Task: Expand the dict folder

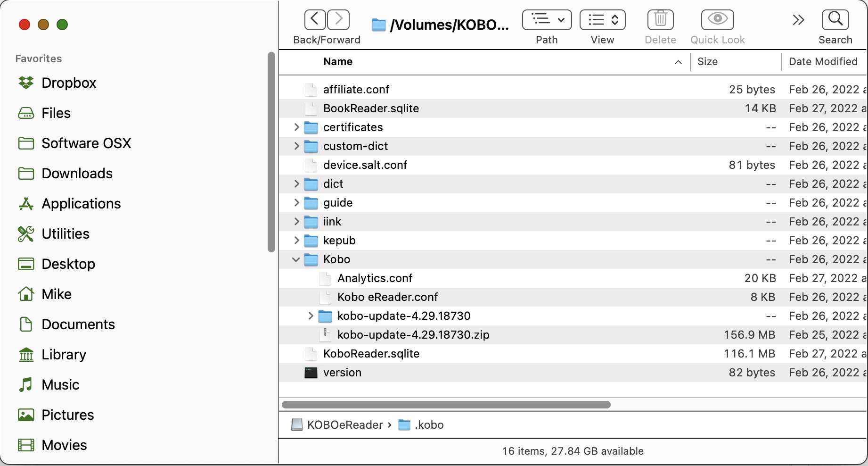Action: pos(296,184)
